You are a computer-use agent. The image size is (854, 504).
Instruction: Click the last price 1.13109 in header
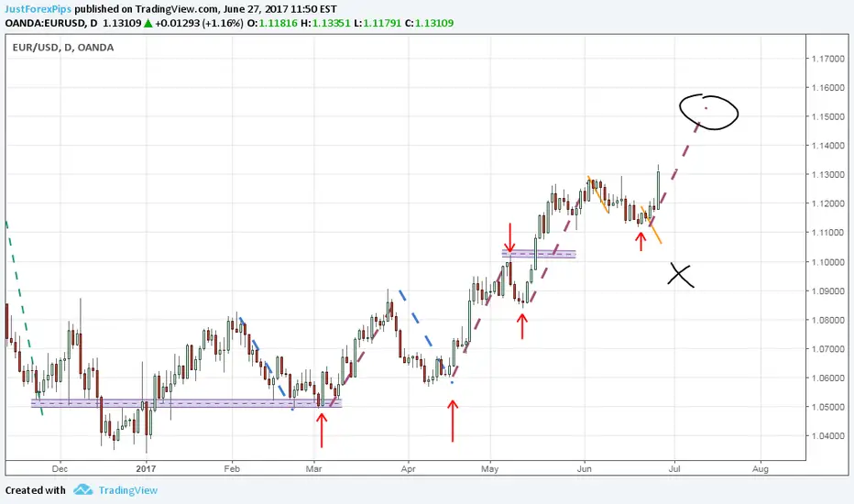coord(122,23)
